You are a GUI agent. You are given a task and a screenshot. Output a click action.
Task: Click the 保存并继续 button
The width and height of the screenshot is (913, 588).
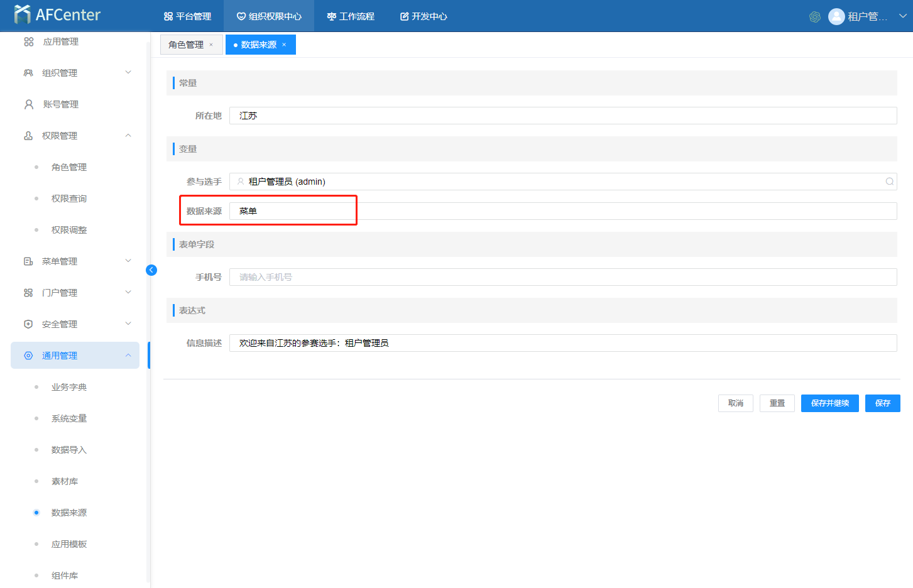[829, 403]
